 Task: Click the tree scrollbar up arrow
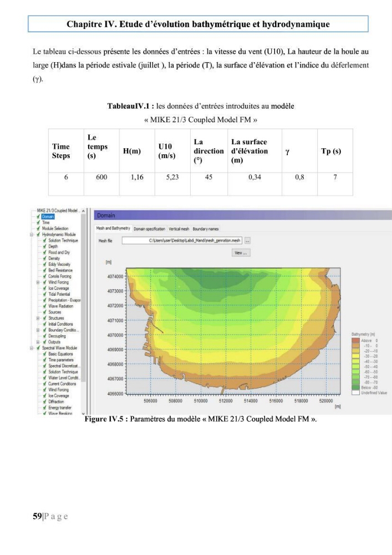pyautogui.click(x=83, y=211)
